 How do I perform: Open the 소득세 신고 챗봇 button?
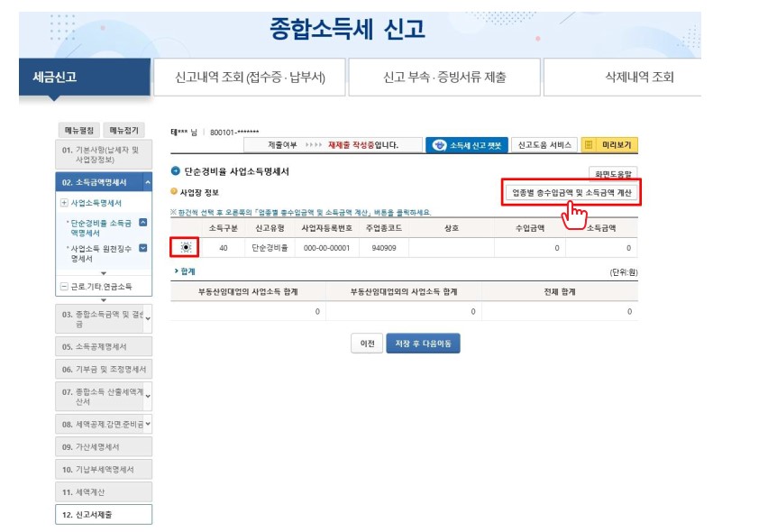(x=467, y=145)
